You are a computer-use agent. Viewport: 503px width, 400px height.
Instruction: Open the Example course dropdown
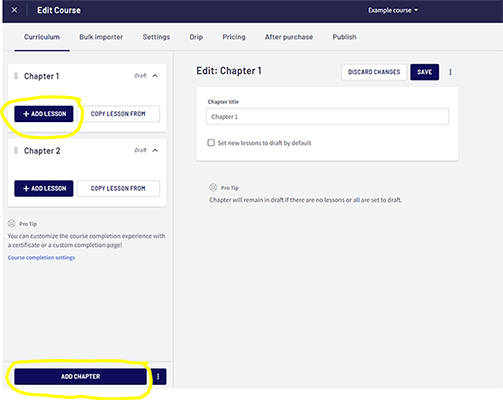tap(393, 10)
